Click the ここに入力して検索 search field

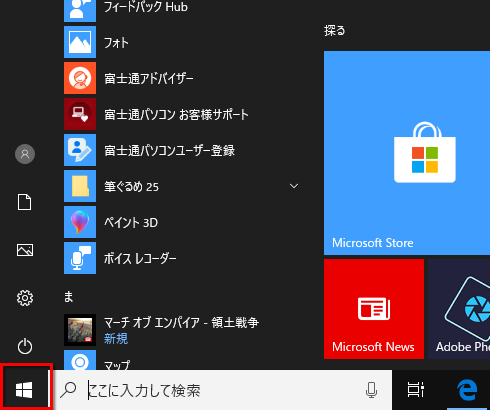223,390
